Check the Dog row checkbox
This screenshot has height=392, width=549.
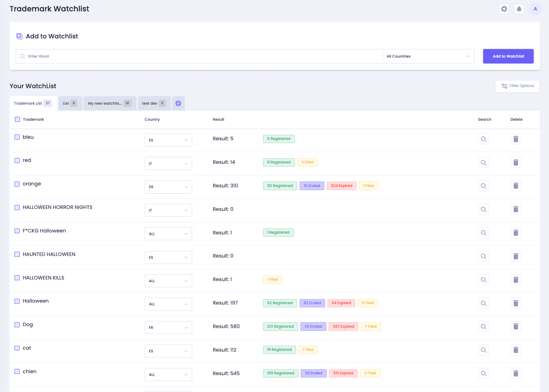(x=17, y=325)
